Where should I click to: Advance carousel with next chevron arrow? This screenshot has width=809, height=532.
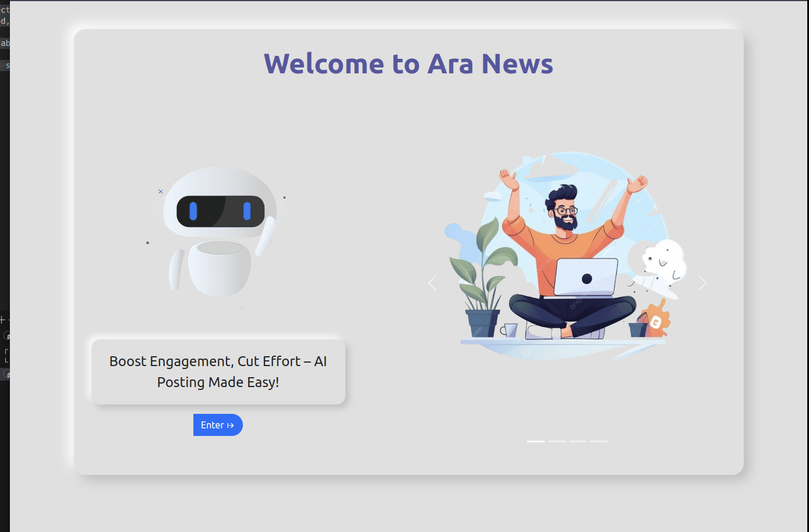[x=702, y=283]
